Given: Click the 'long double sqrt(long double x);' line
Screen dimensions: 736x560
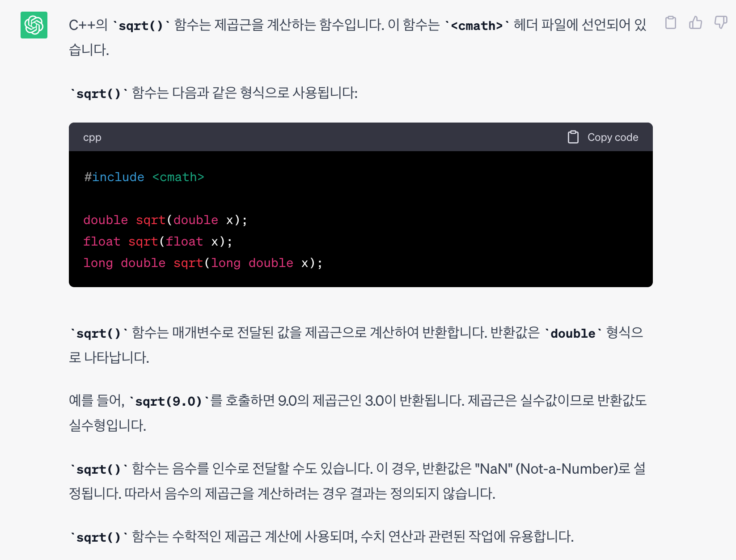Looking at the screenshot, I should [203, 263].
